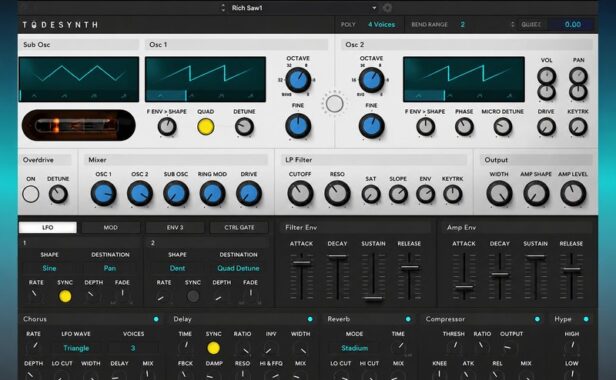Click the Bend Range value 2
Screen dimensions: 616x380
click(x=462, y=24)
